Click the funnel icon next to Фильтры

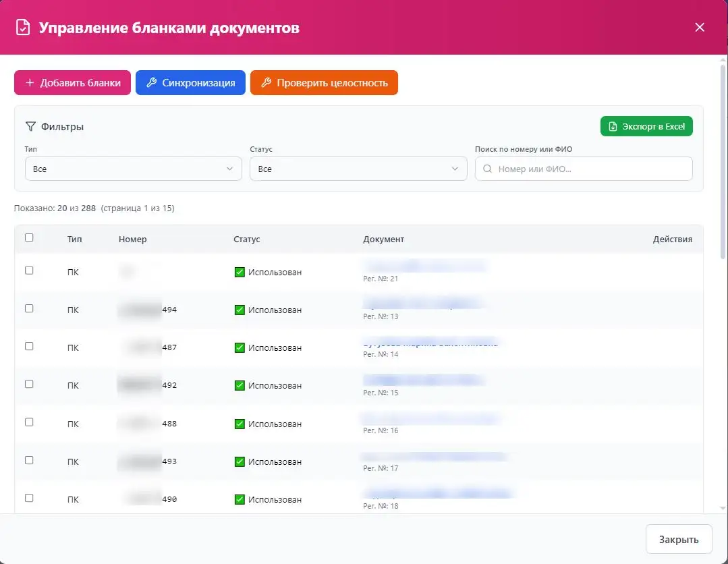[x=30, y=126]
